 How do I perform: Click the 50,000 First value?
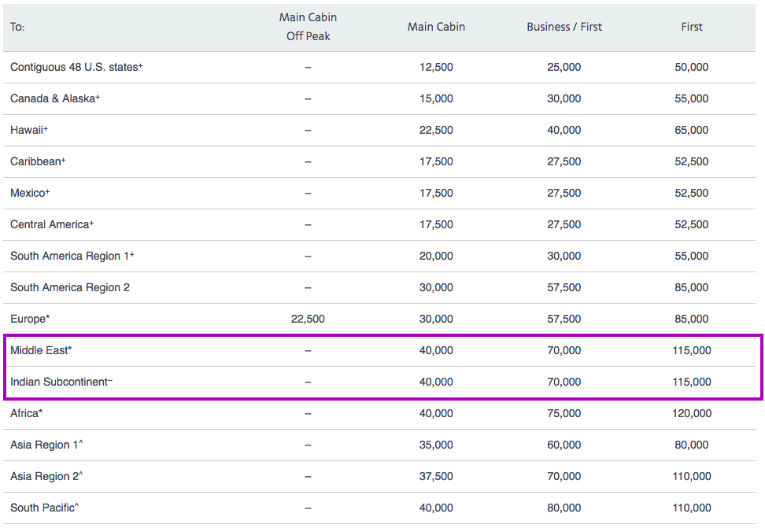coord(691,68)
